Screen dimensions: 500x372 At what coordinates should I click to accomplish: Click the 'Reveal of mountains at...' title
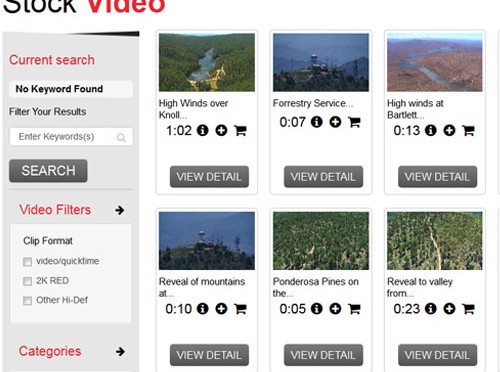(x=202, y=287)
